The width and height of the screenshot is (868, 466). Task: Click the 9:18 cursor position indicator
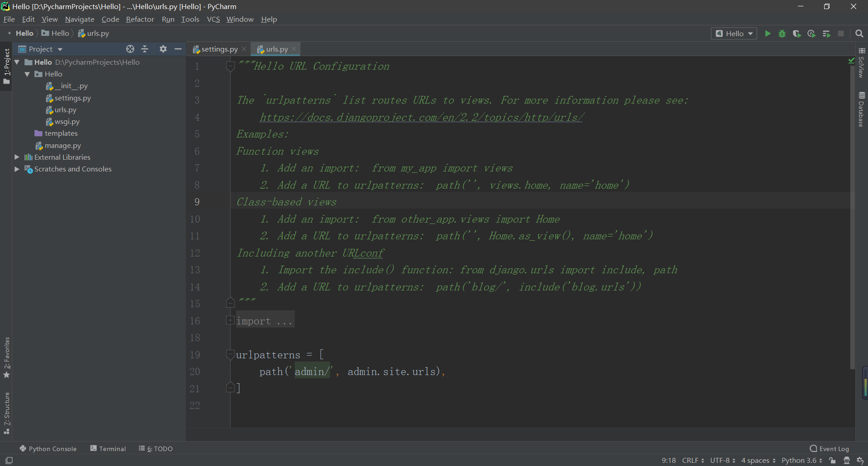[669, 461]
